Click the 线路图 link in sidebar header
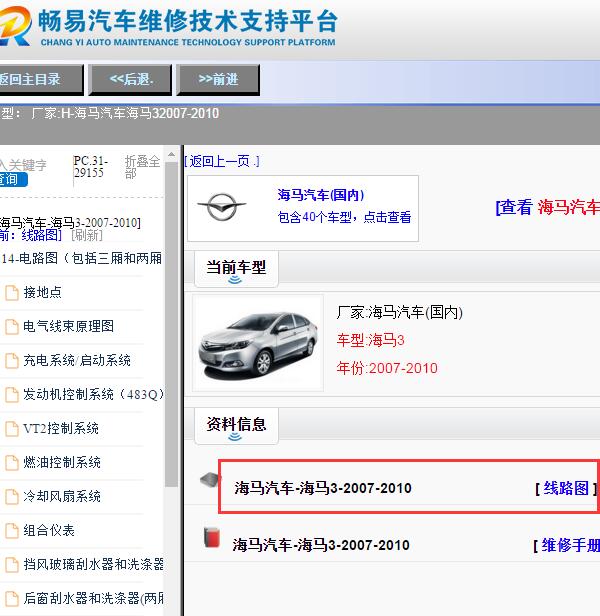 click(x=42, y=235)
